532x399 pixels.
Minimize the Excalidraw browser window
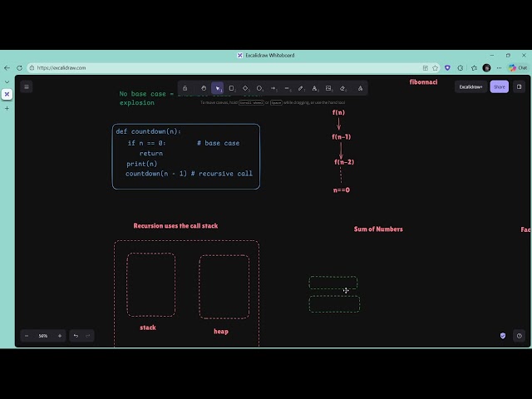tap(492, 56)
